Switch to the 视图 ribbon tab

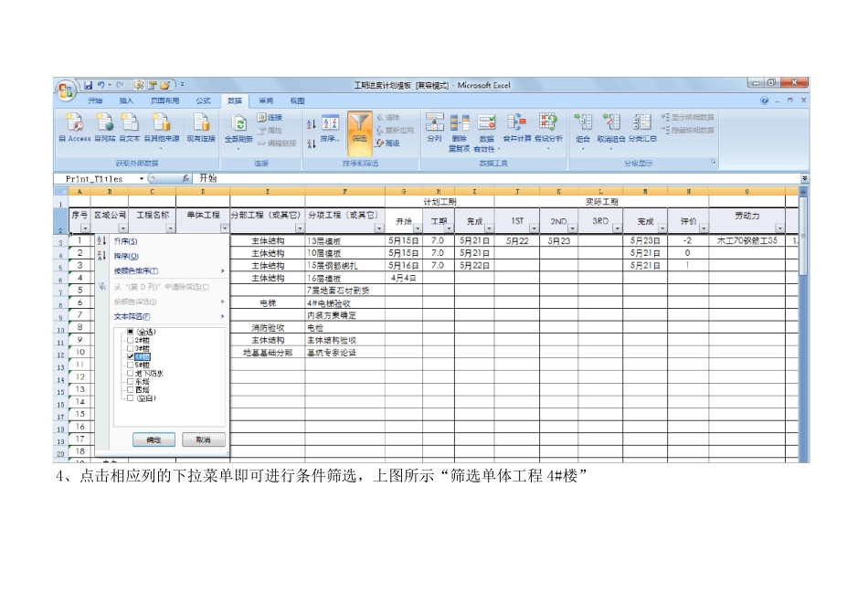click(x=297, y=101)
